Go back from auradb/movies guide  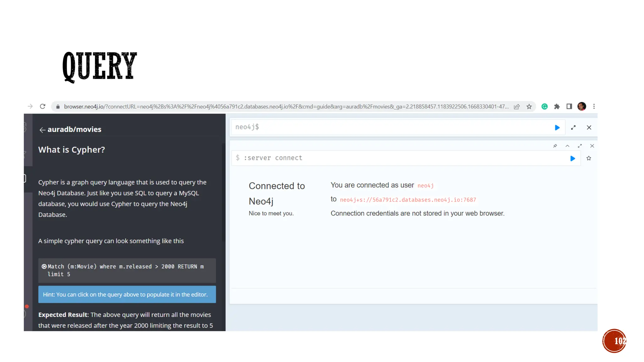point(42,130)
